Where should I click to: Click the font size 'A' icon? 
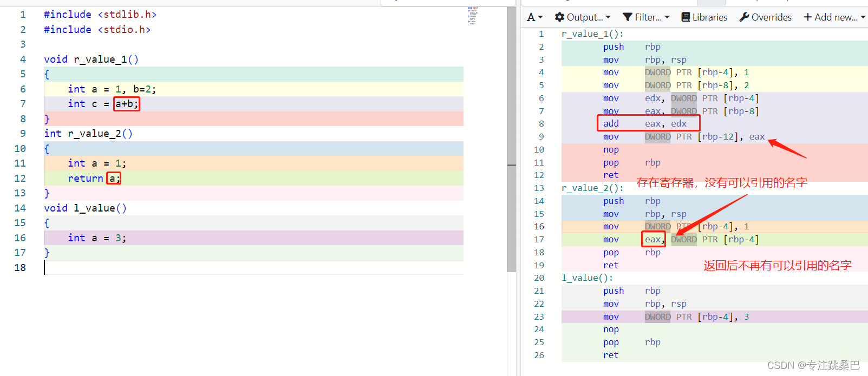[531, 17]
